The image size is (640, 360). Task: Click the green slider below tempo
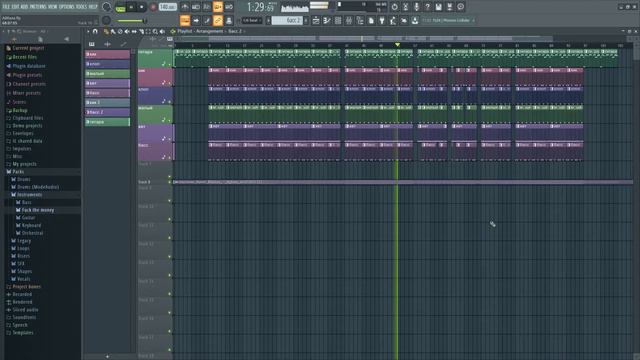point(131,20)
